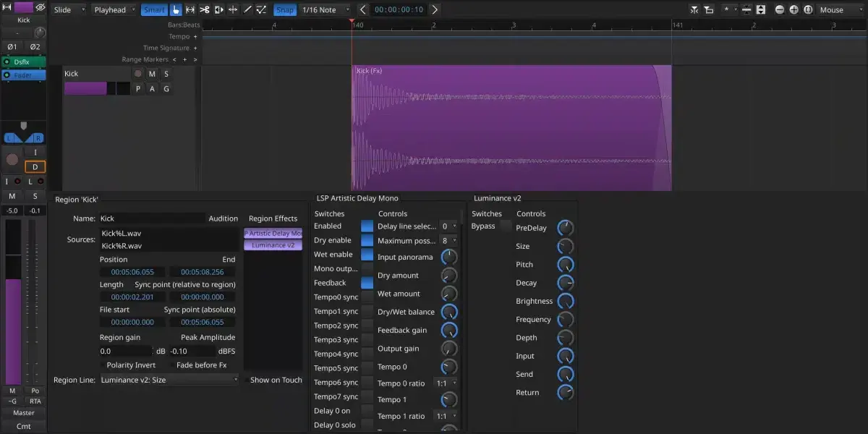Adjust the Luminance PreDelay knob
868x434 pixels.
coord(565,228)
